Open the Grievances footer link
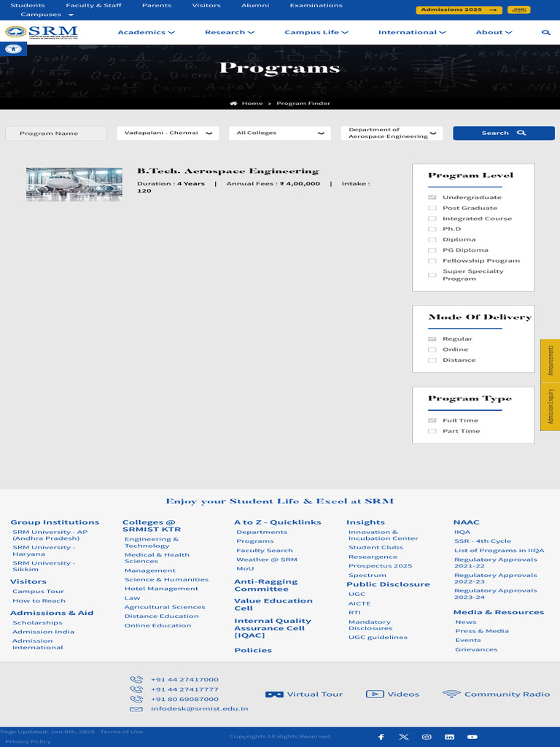 coord(476,649)
